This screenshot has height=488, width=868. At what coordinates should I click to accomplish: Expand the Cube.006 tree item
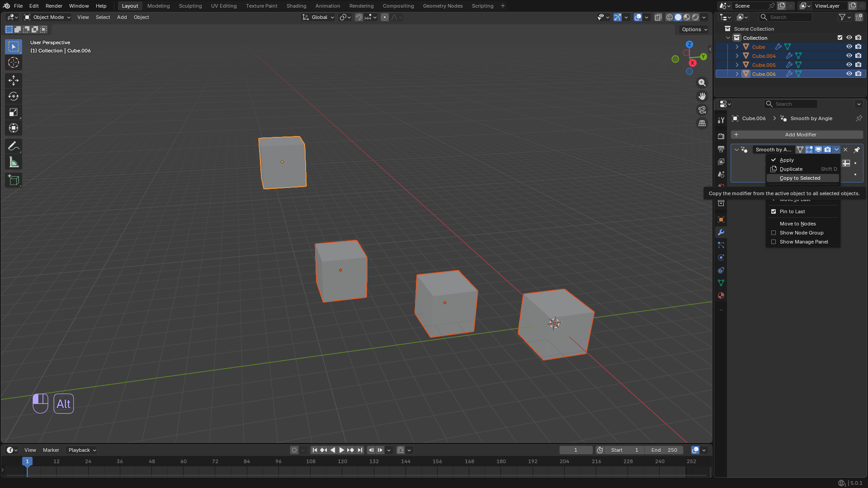(737, 74)
